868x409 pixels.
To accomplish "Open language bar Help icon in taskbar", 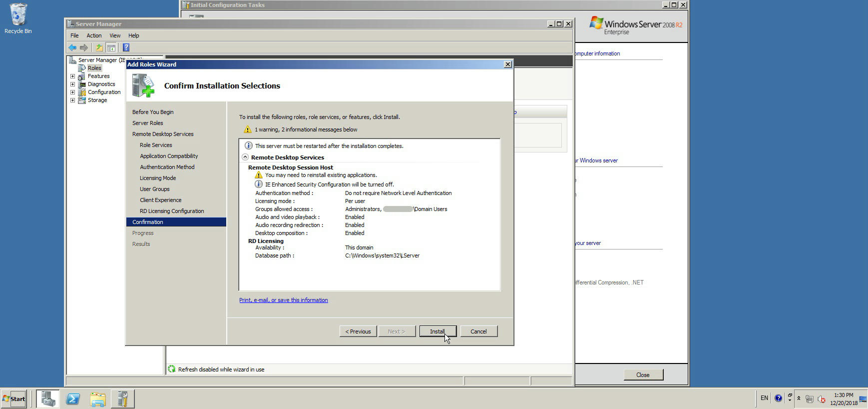I will pos(778,398).
